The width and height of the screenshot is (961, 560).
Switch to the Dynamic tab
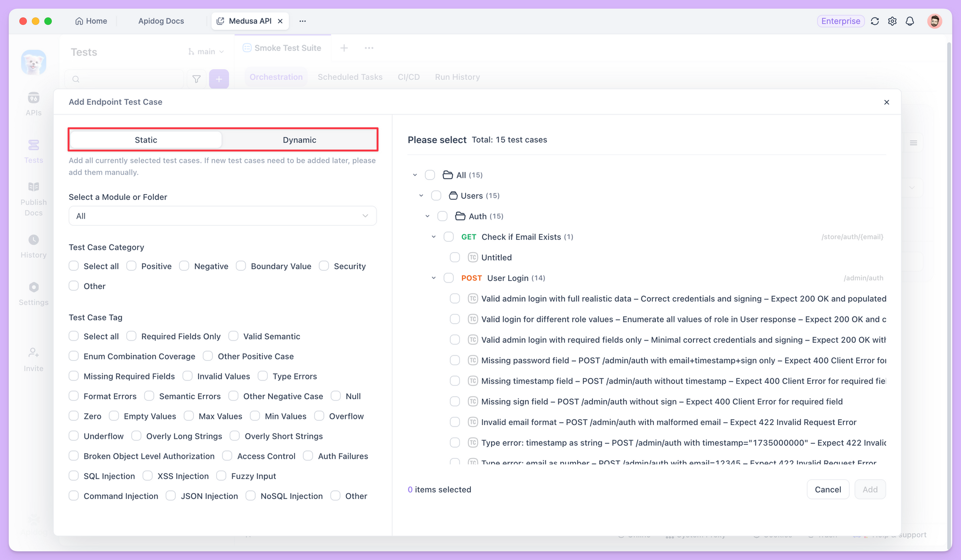tap(299, 140)
